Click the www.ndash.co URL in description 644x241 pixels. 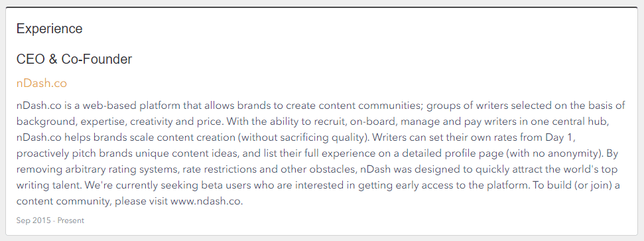[206, 202]
